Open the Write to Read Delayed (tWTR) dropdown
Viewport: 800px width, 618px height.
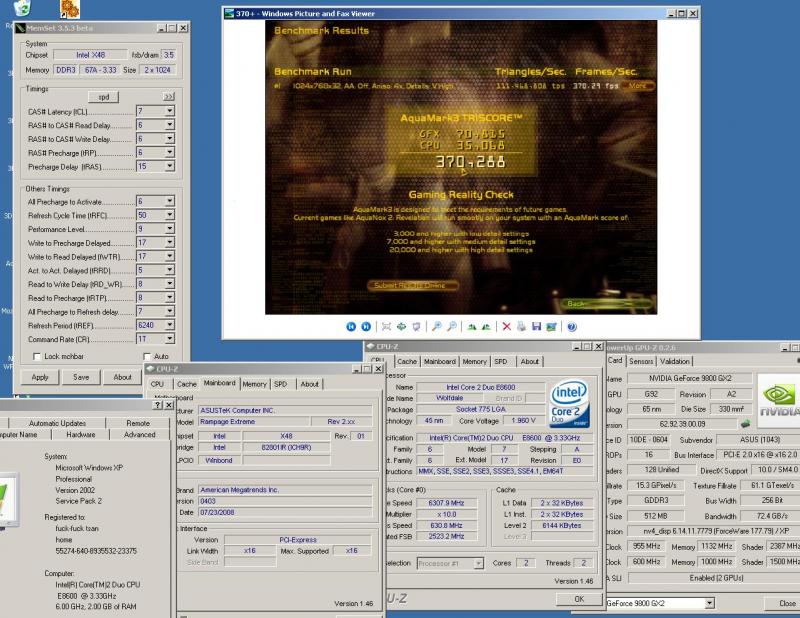pos(170,256)
